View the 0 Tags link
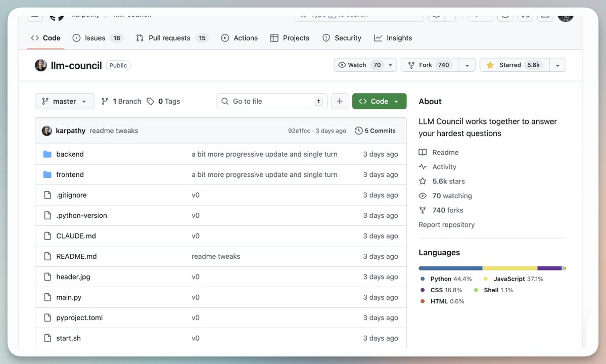 tap(163, 101)
